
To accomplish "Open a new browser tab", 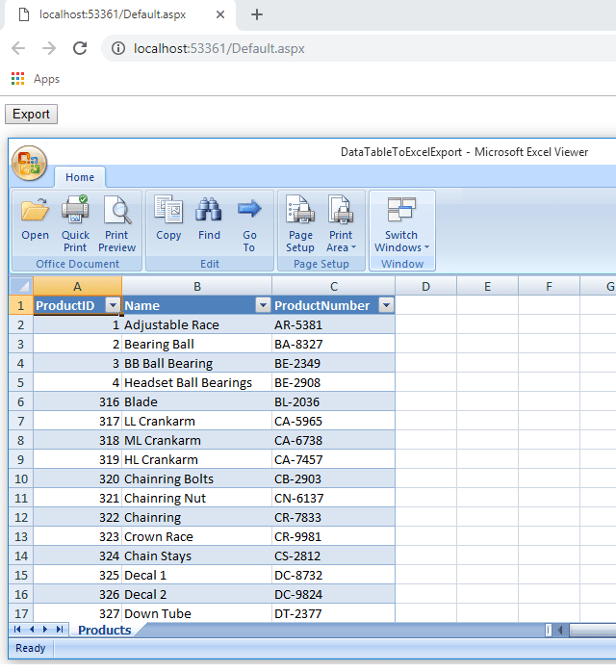I will [x=257, y=14].
